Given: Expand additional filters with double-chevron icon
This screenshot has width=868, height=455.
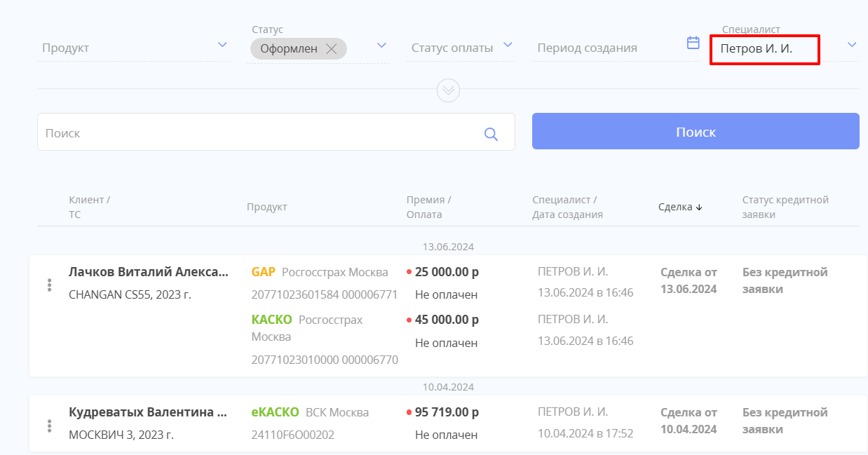Looking at the screenshot, I should click(448, 90).
